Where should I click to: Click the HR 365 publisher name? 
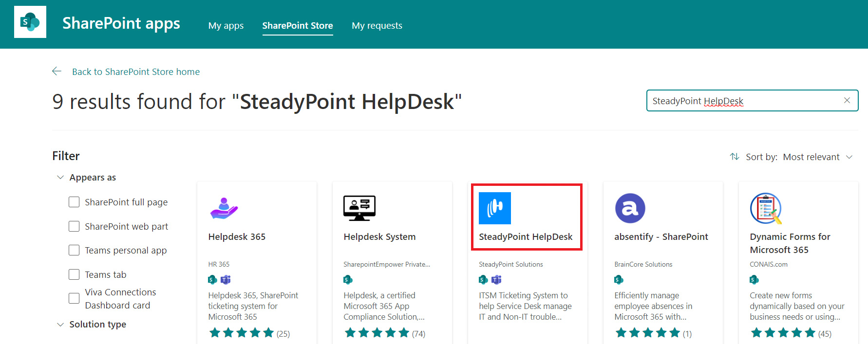tap(219, 264)
